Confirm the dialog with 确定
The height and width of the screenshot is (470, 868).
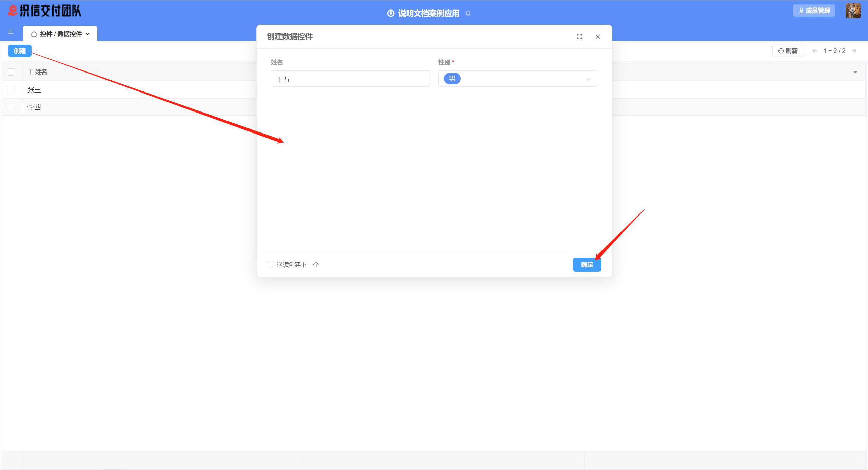pyautogui.click(x=587, y=265)
